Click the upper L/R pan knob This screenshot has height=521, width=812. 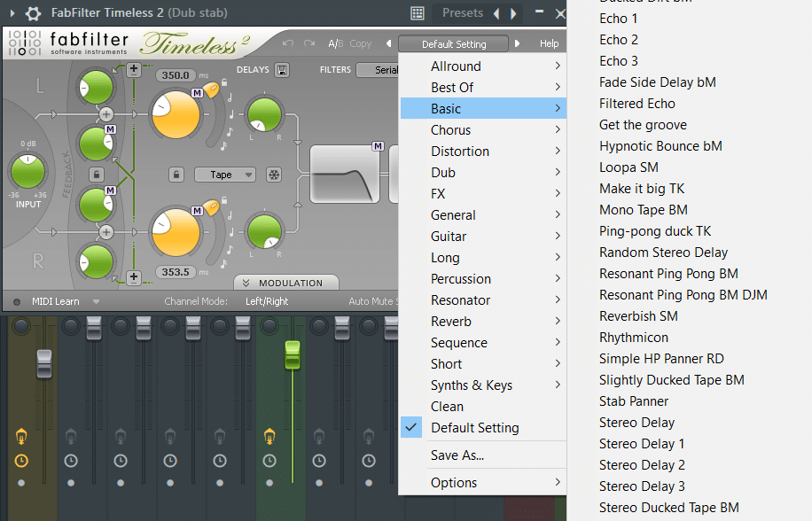265,115
